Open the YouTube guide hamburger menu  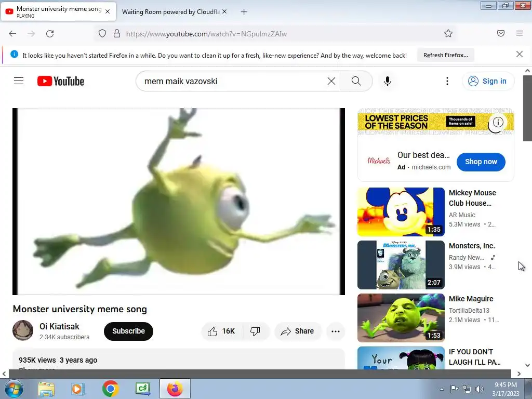tap(19, 81)
